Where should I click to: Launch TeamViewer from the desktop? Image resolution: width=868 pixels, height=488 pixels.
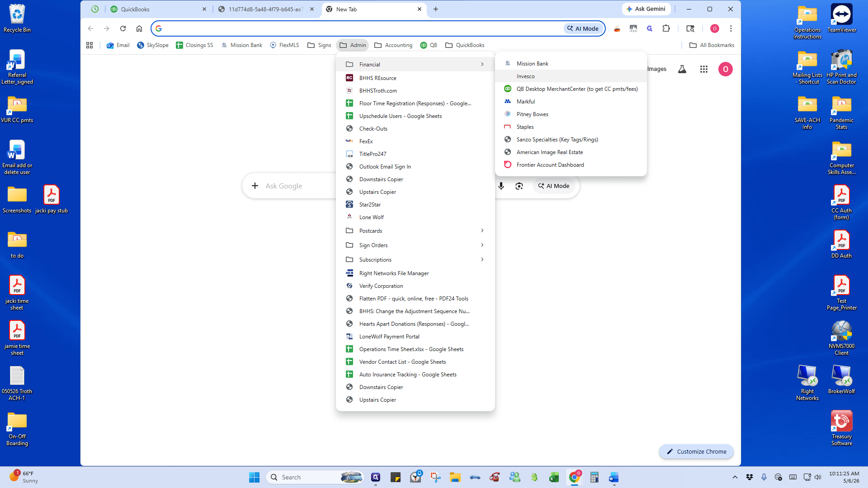pyautogui.click(x=841, y=19)
